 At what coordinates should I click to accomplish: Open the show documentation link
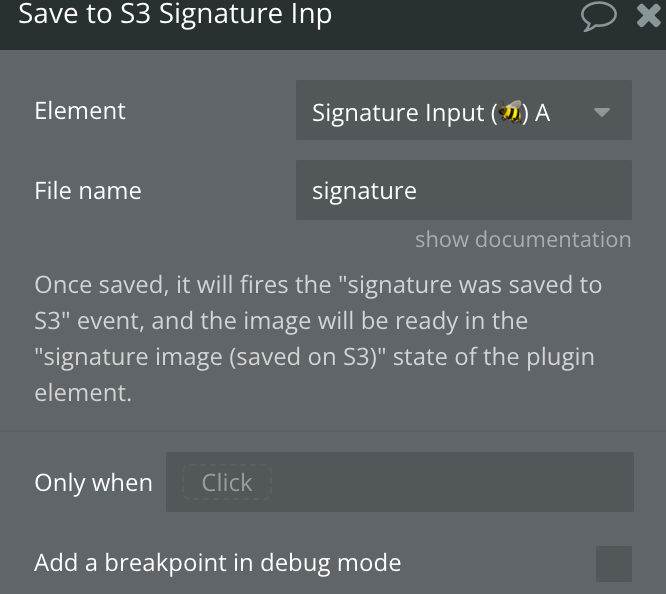coord(523,240)
